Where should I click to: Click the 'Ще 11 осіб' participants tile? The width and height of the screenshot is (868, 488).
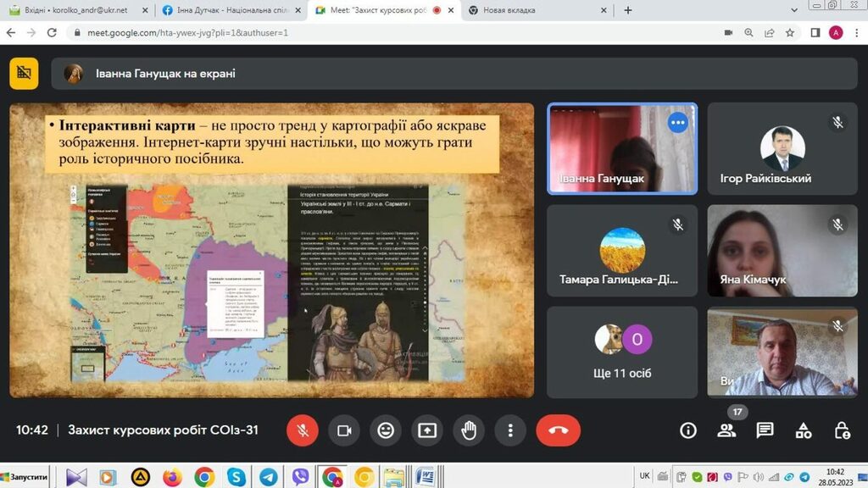(x=622, y=352)
